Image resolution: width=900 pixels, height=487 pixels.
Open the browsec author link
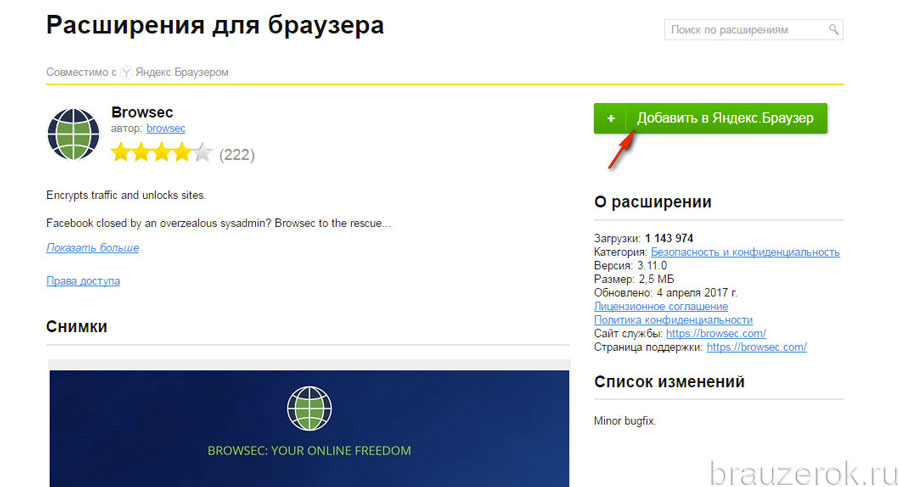pos(166,129)
